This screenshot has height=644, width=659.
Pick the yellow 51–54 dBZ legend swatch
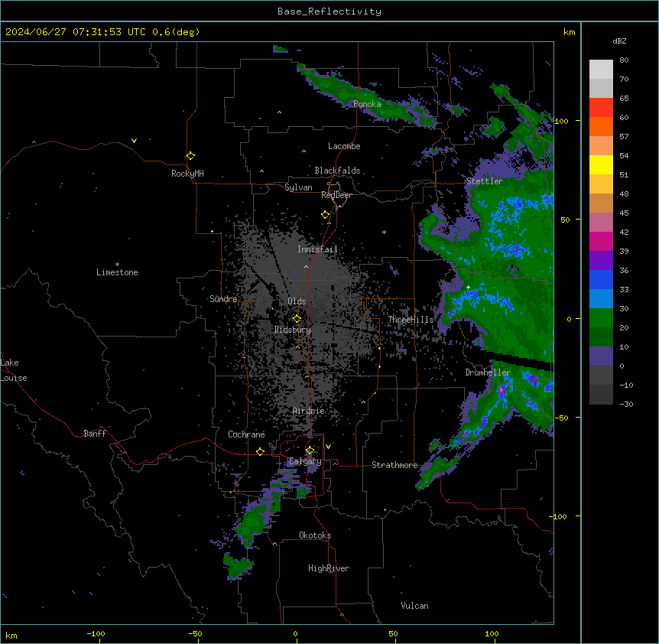(601, 164)
